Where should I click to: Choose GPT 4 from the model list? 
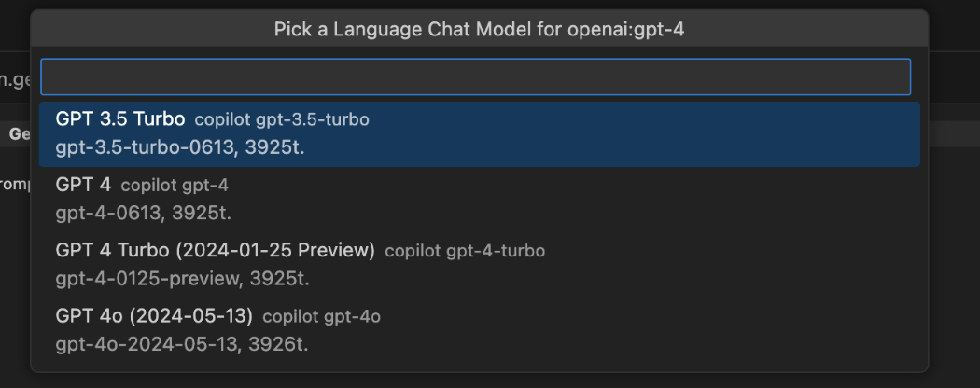pos(83,185)
